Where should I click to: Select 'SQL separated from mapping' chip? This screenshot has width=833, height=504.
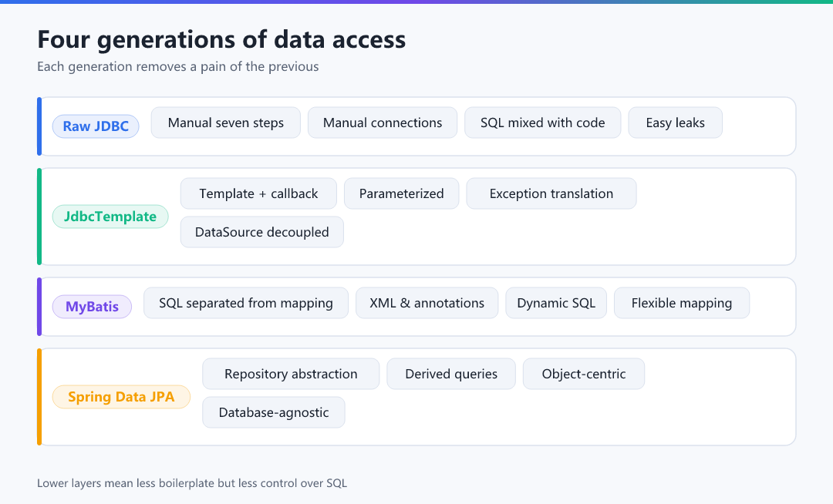[246, 303]
